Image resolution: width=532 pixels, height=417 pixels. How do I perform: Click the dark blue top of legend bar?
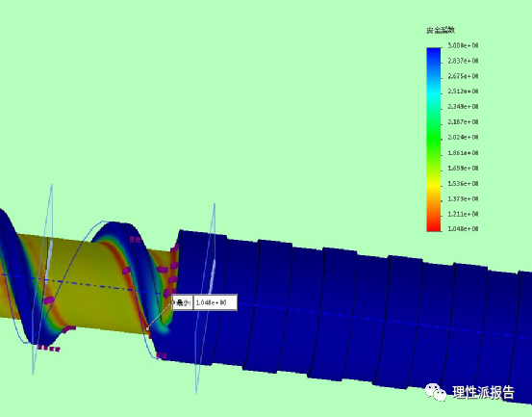[434, 53]
